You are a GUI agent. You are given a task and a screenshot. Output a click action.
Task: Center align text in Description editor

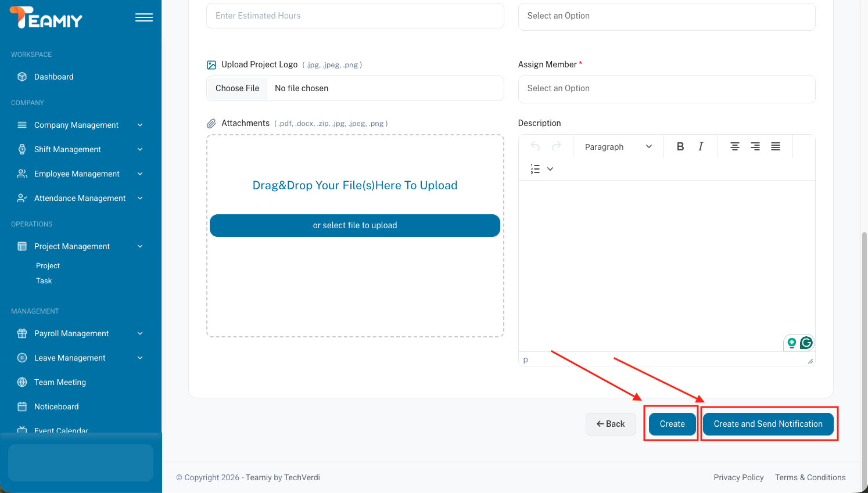734,147
